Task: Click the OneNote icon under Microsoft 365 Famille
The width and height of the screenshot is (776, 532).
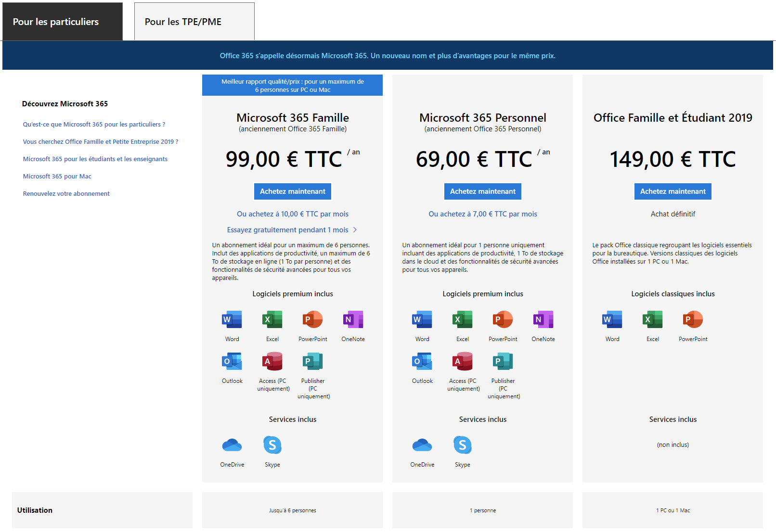Action: coord(353,319)
